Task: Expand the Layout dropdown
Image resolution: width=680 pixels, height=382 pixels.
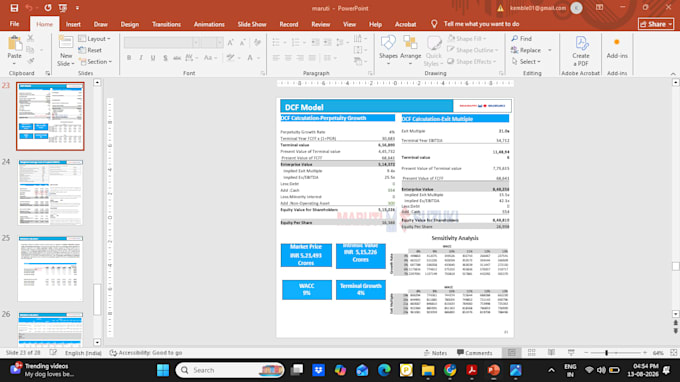Action: coord(95,39)
